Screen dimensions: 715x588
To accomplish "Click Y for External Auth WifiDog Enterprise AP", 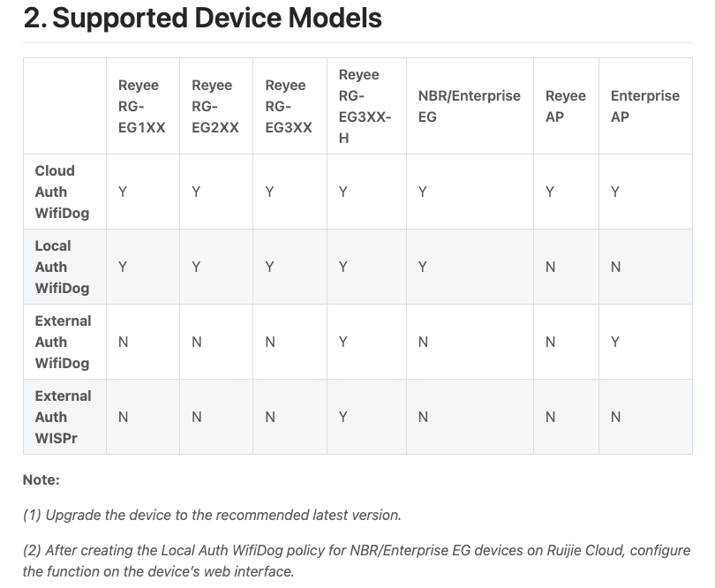I will click(x=615, y=343).
